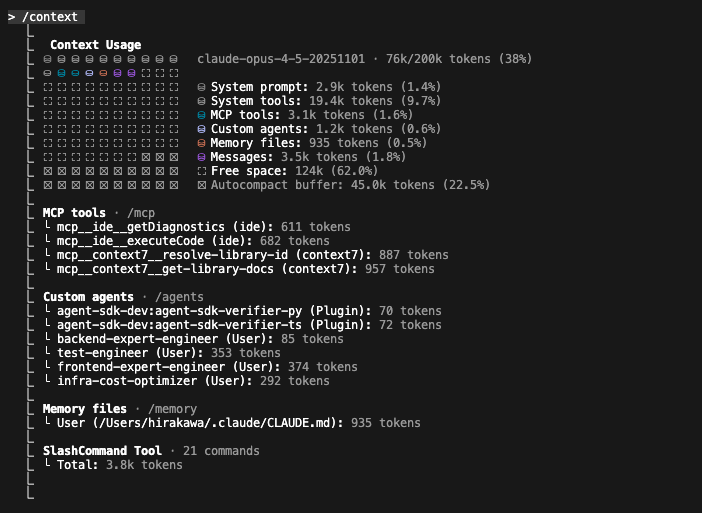
Task: Click the Autocompact buffer legend icon
Action: 202,185
